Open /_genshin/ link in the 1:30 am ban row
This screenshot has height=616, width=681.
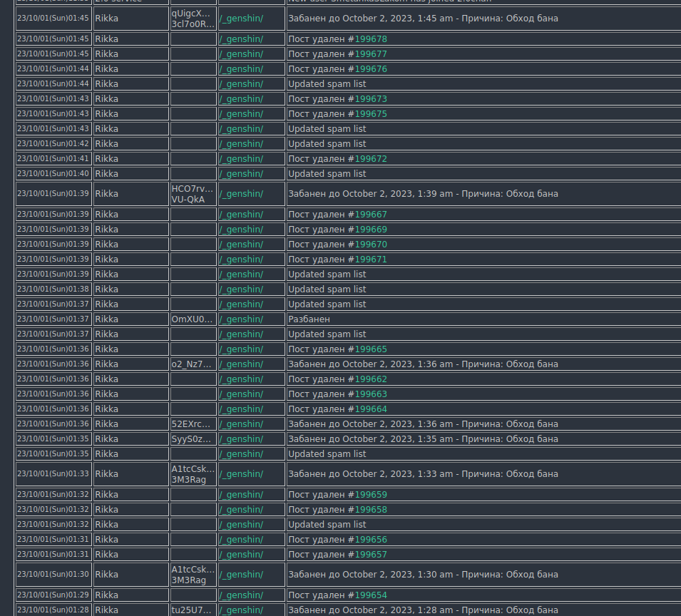(x=241, y=575)
